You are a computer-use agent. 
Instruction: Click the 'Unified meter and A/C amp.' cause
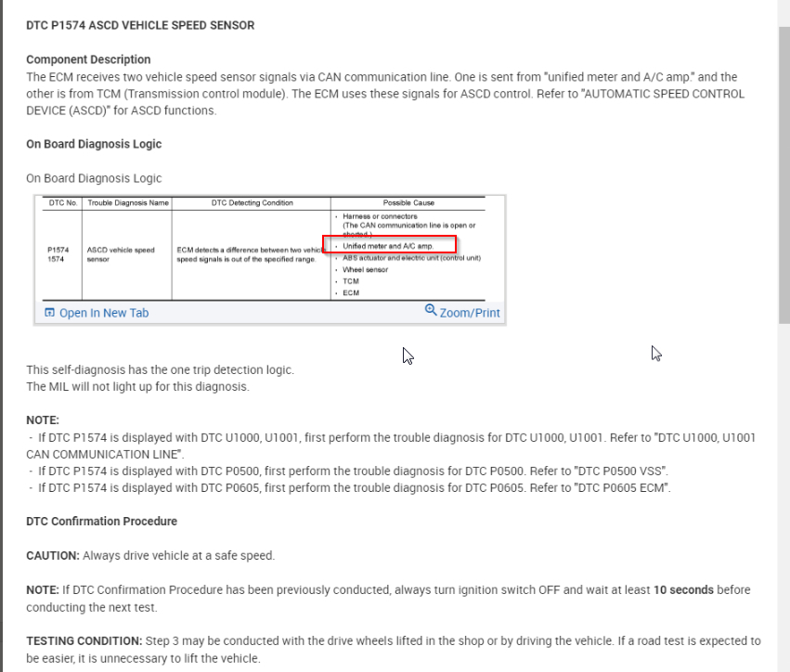click(x=388, y=246)
